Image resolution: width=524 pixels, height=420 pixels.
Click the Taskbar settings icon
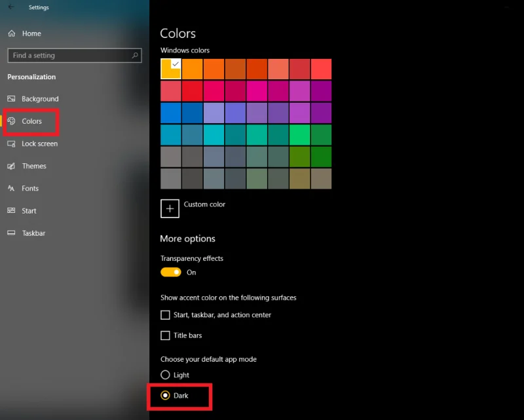11,233
